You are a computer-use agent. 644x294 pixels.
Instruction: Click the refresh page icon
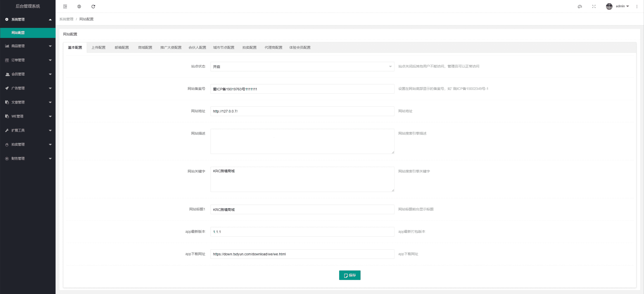93,6
